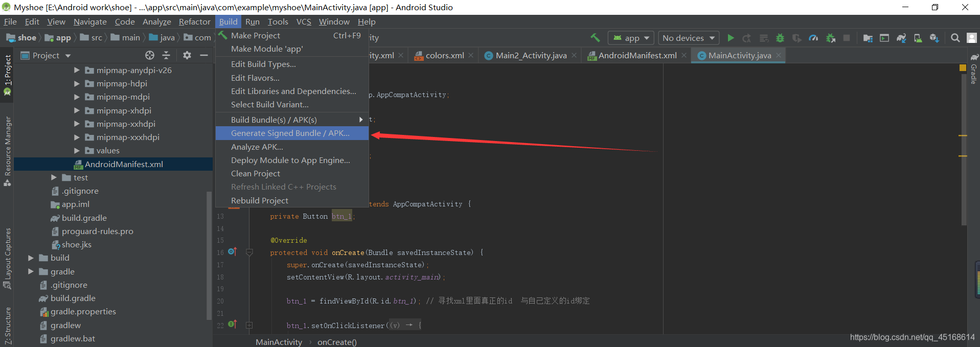Toggle the Resource Manager side panel
The height and width of the screenshot is (347, 980).
[7, 151]
